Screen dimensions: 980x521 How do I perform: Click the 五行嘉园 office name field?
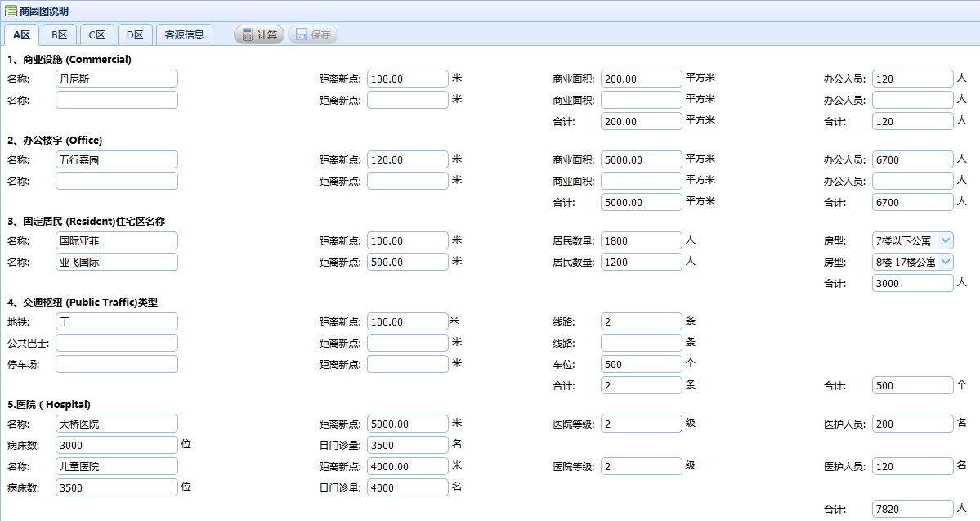click(x=116, y=159)
